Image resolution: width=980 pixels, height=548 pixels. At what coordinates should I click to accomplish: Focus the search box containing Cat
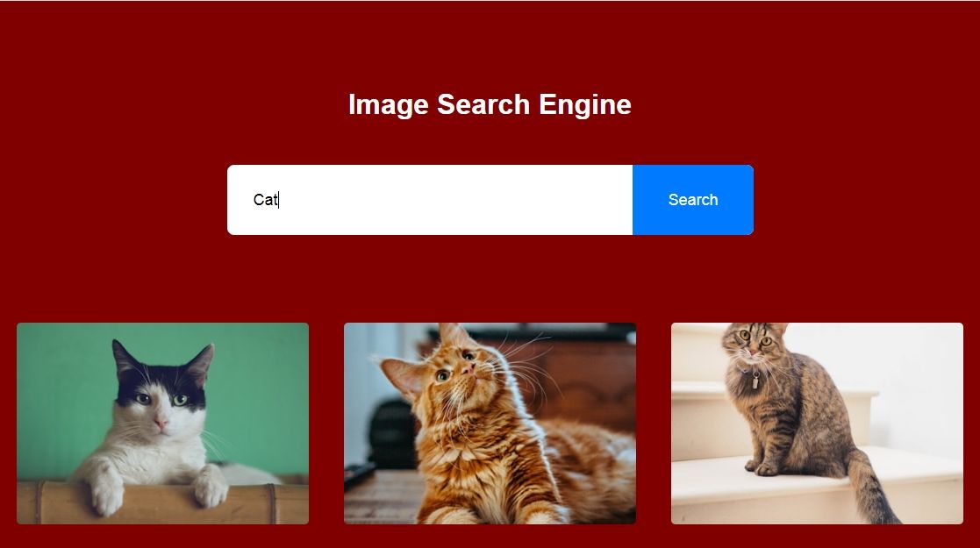coord(430,200)
